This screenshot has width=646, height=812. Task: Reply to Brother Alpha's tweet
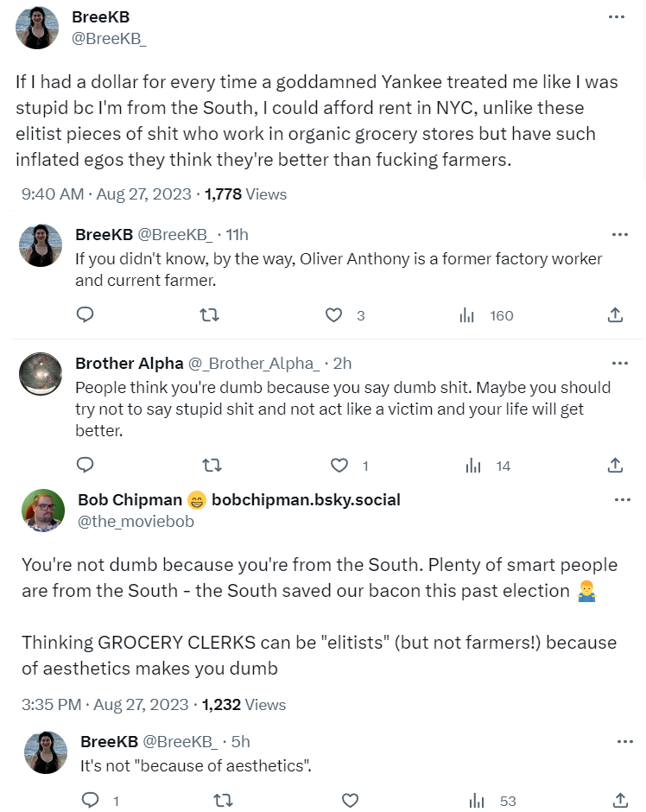coord(85,466)
